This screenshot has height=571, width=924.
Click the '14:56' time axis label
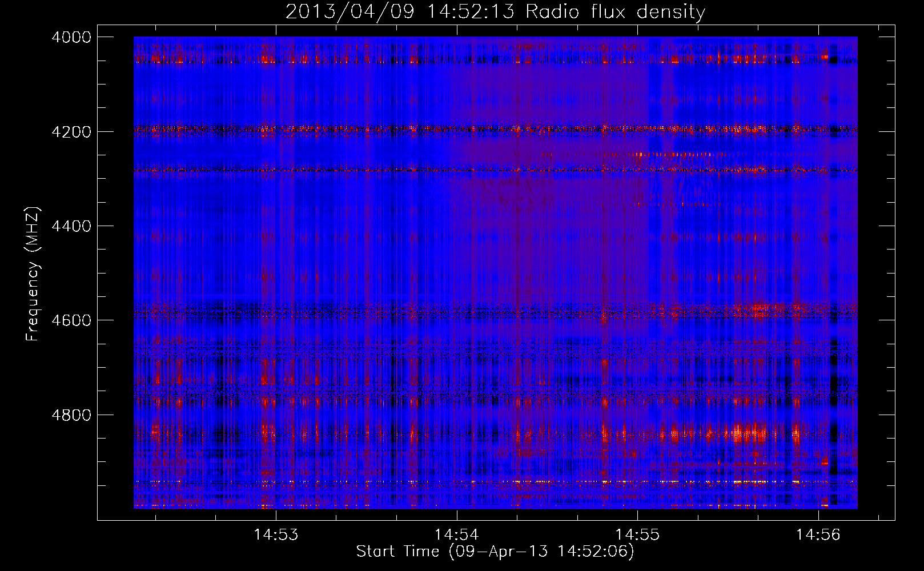(818, 535)
